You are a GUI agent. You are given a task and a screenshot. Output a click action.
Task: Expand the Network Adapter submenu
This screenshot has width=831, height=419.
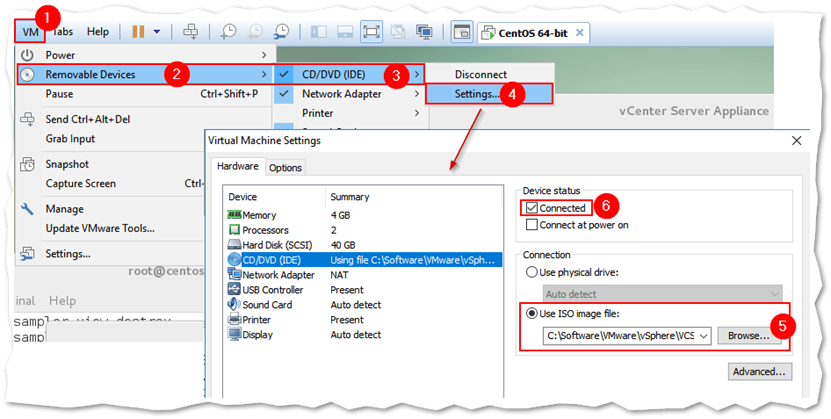point(350,94)
